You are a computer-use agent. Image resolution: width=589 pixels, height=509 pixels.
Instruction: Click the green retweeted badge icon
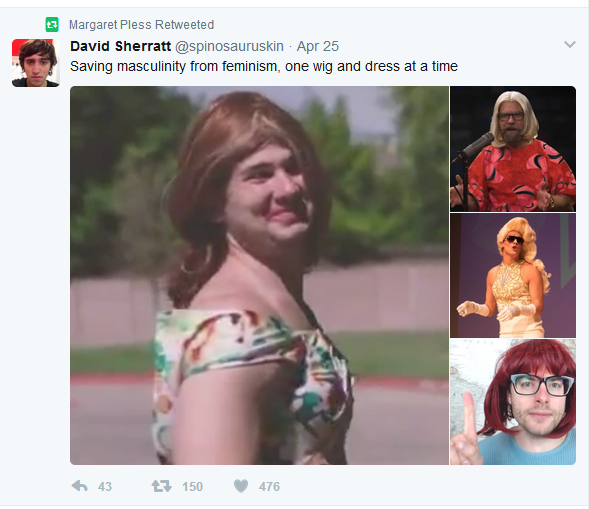[52, 25]
